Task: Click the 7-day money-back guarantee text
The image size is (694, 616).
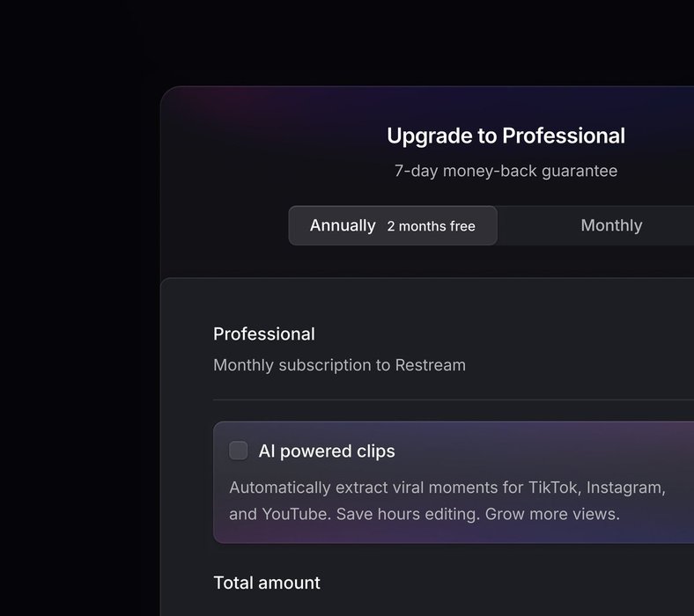Action: pos(506,171)
